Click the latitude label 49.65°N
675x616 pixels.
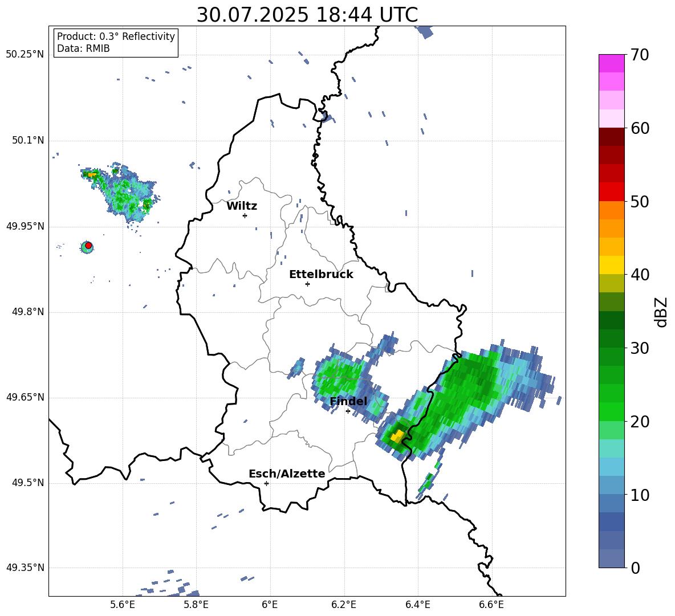pos(25,397)
